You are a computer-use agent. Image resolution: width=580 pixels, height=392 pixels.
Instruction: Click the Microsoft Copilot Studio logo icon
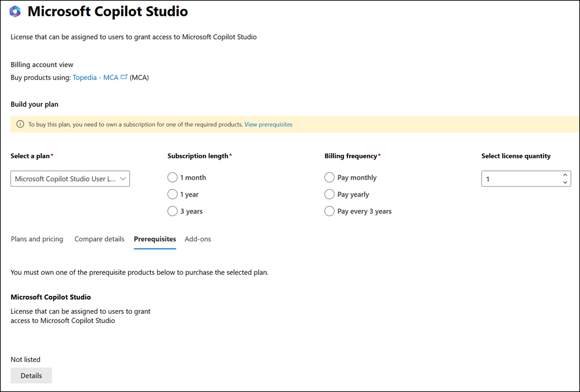15,12
